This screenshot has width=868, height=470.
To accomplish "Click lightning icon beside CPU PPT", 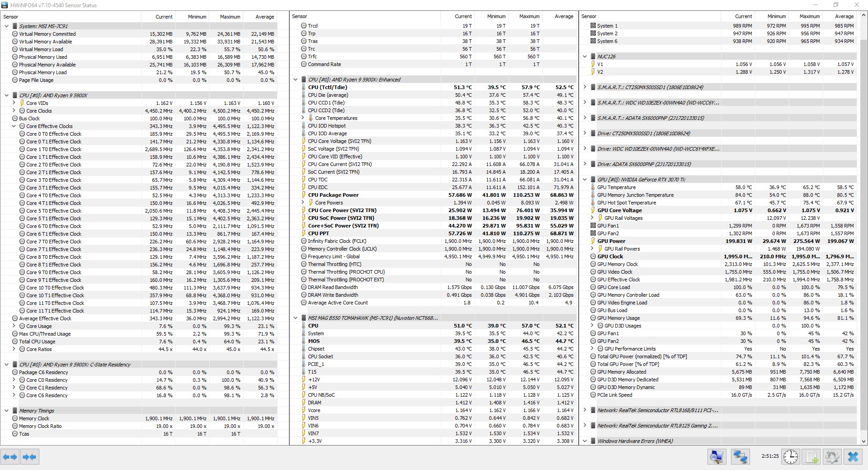I will pos(304,233).
